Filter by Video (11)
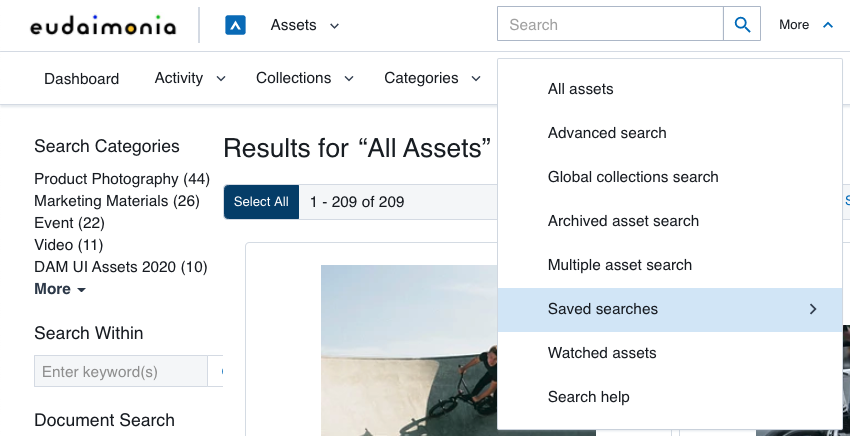This screenshot has height=436, width=850. (x=68, y=245)
